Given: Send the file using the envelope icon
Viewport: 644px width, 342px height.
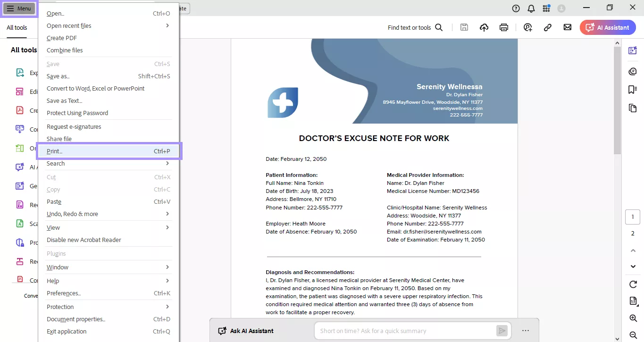Looking at the screenshot, I should click(x=568, y=27).
